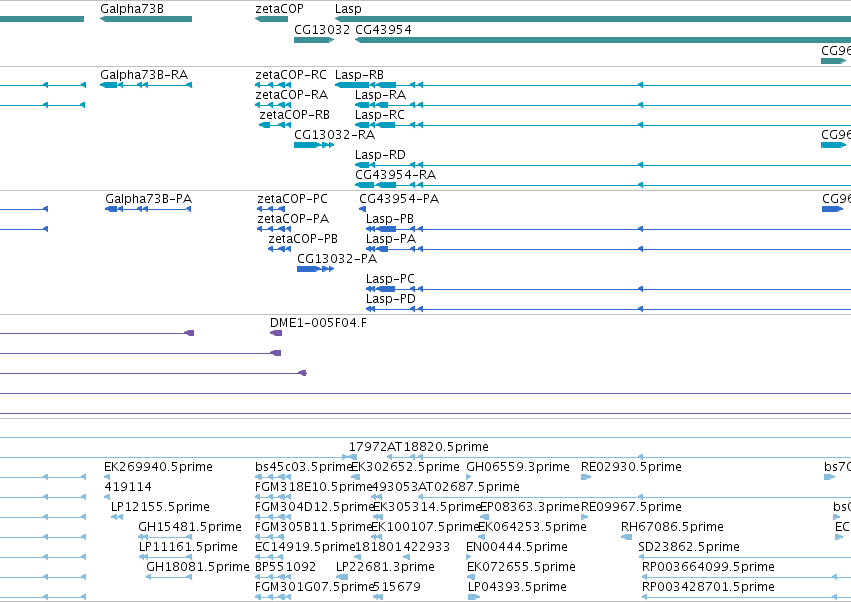
Task: Select EST EK269940.5prime
Action: [x=158, y=467]
